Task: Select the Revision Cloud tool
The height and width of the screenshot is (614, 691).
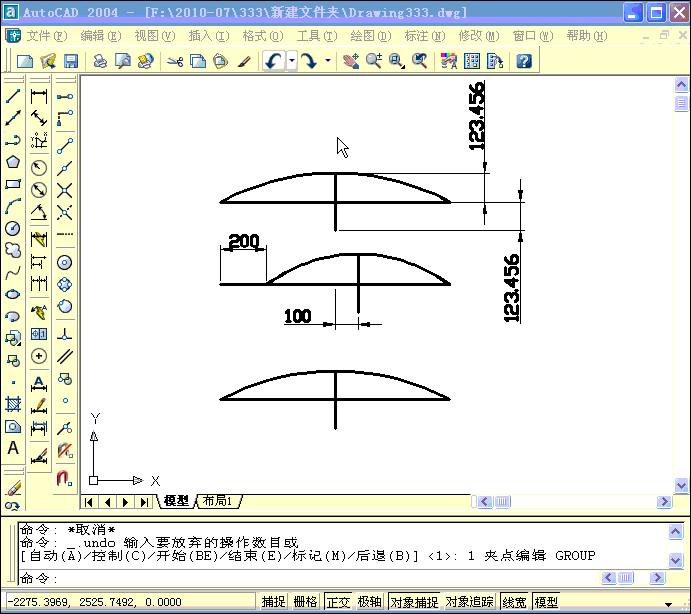Action: tap(13, 250)
